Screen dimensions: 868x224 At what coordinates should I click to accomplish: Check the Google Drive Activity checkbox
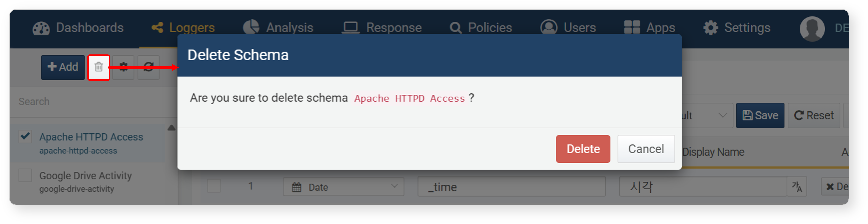click(25, 175)
